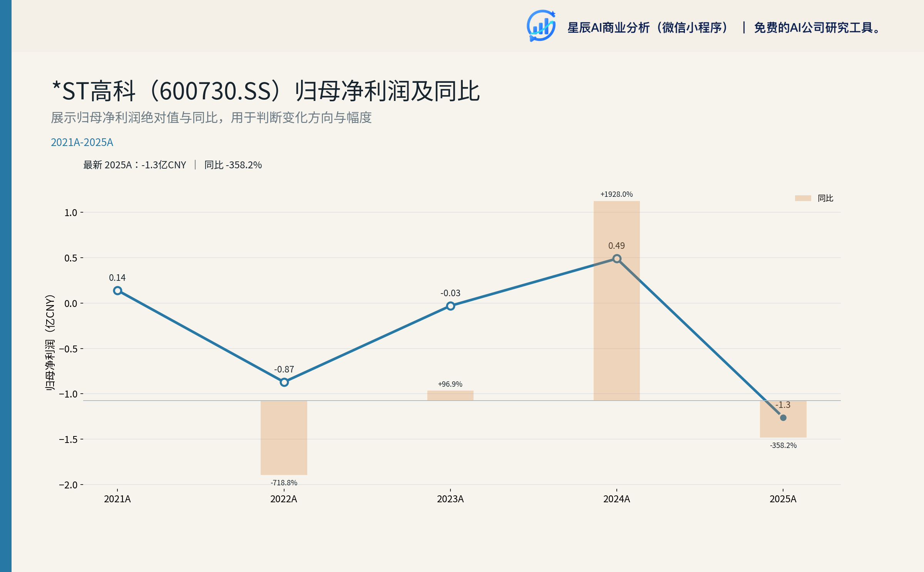Select the 2024A data point at 0.49

(617, 258)
